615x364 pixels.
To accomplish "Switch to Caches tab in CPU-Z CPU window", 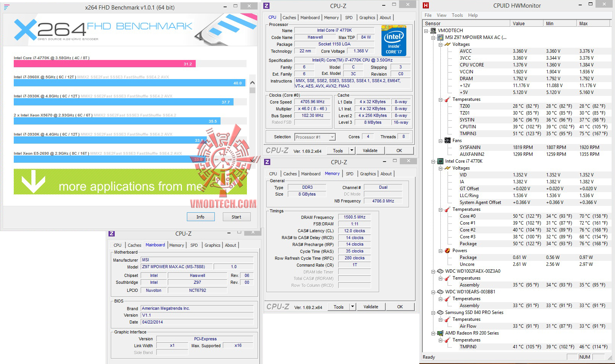I will [289, 18].
